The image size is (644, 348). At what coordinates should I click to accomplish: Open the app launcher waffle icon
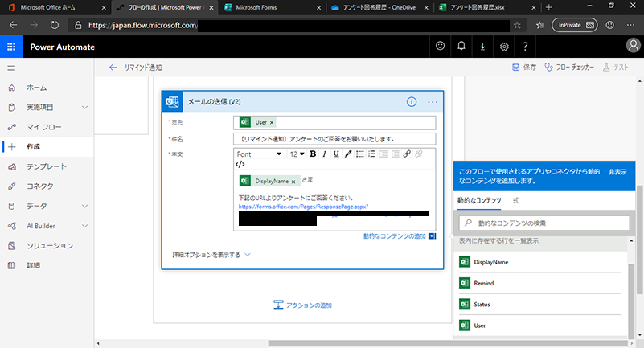tap(11, 47)
